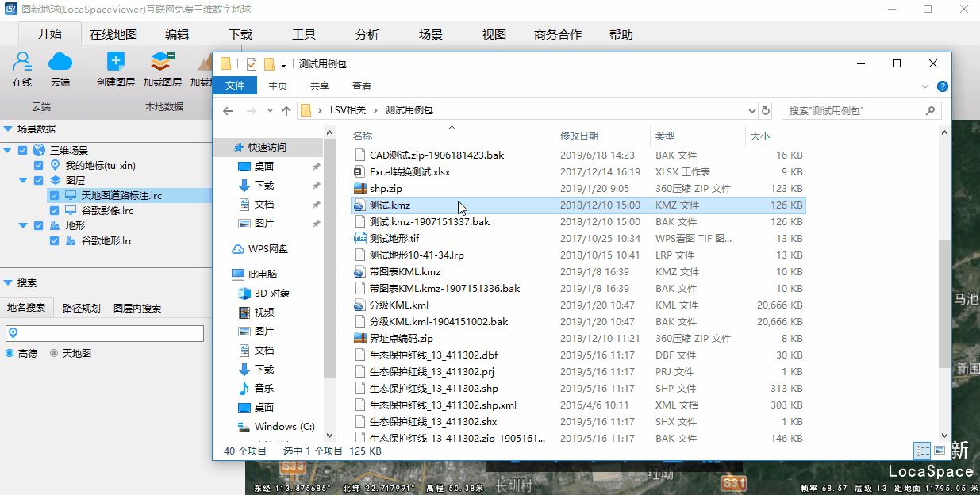Open the 云端 cloud icon
Screen dimensions: 980x495
pos(60,63)
